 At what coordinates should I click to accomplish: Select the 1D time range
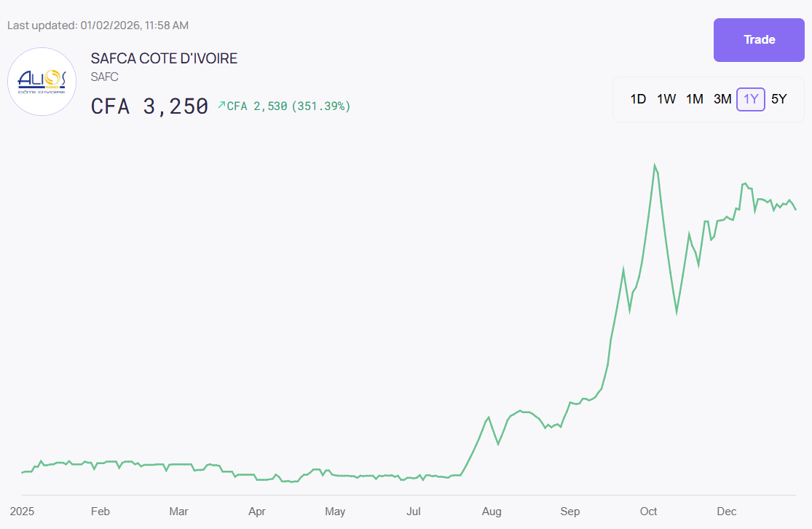(638, 99)
